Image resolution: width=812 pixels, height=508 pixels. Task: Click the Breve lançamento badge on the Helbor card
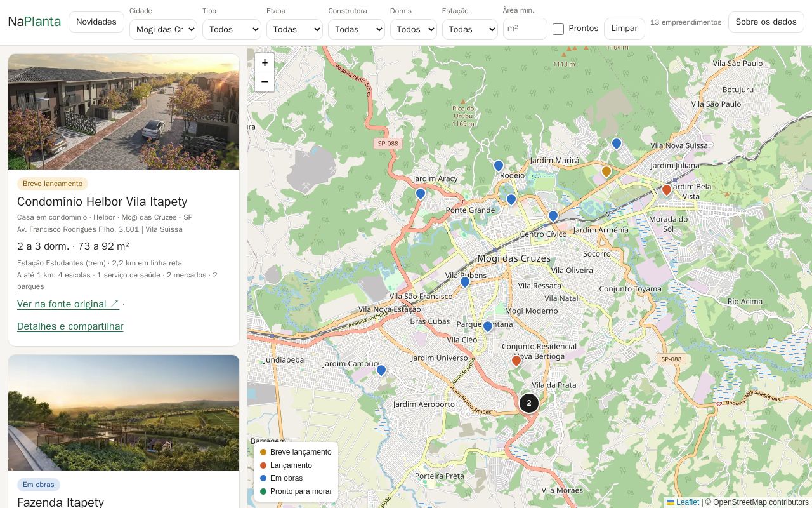(x=53, y=184)
